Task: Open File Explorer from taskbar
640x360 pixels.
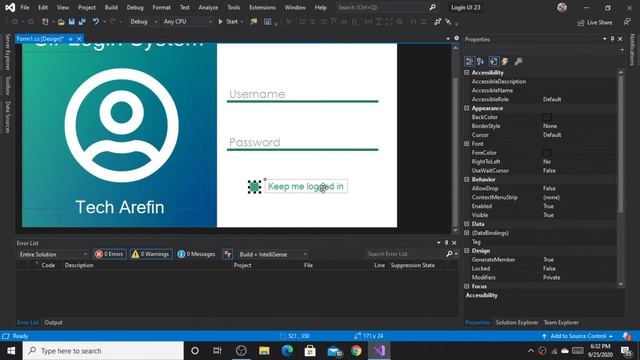Action: pyautogui.click(x=264, y=351)
